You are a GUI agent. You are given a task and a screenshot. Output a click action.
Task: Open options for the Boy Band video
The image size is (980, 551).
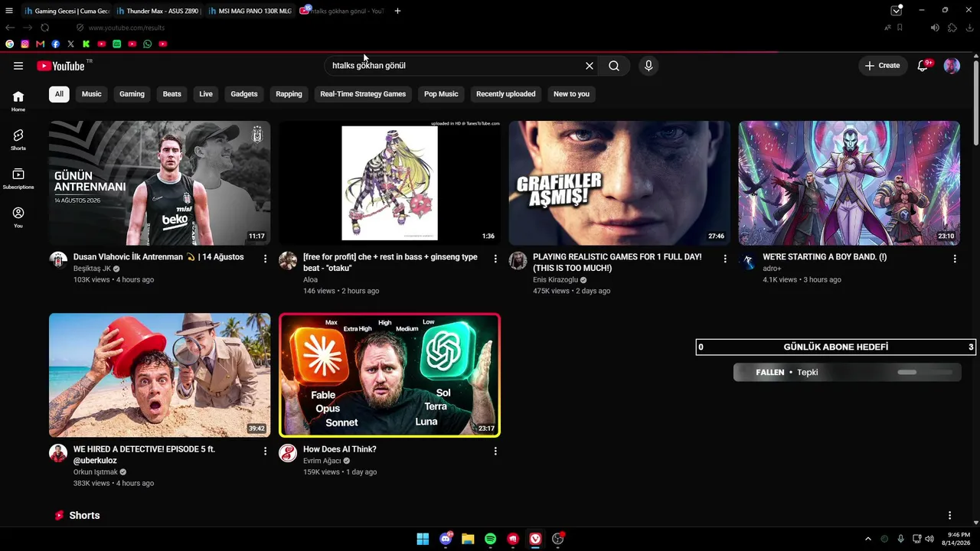[x=955, y=259]
